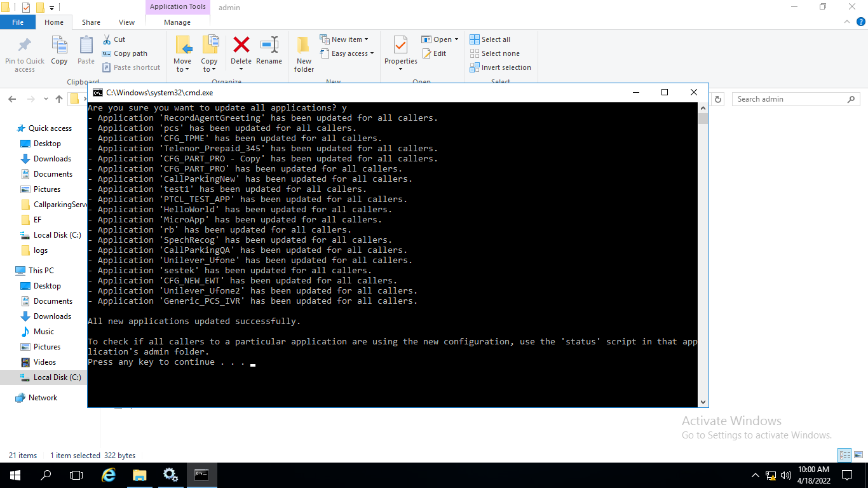Switch to the View ribbon tab
The height and width of the screenshot is (488, 868).
[x=126, y=21]
